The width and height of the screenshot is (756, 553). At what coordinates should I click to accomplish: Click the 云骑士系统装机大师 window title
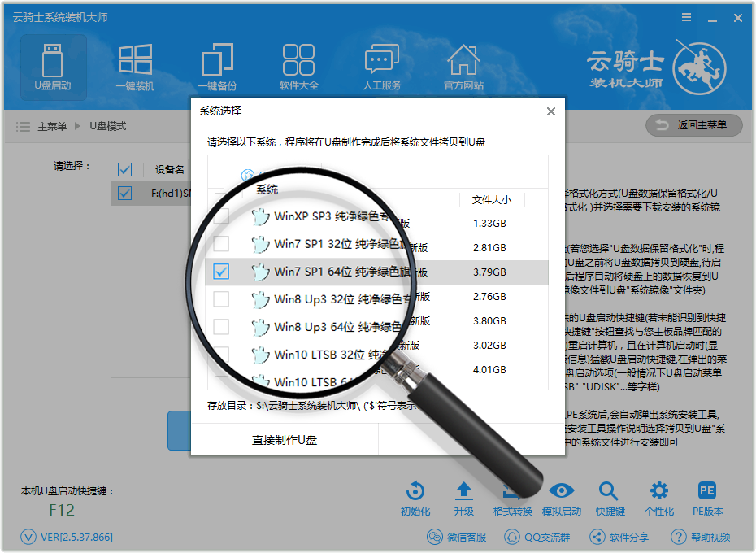[60, 17]
